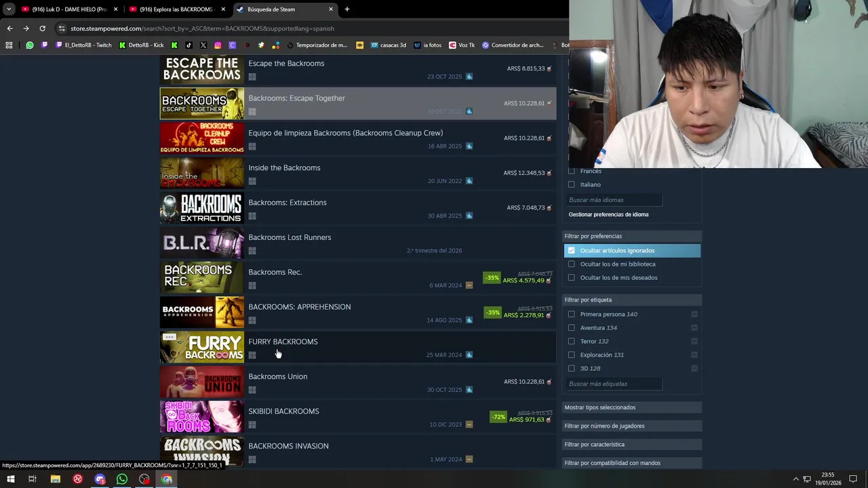Open the X bookmark icon

click(x=203, y=45)
